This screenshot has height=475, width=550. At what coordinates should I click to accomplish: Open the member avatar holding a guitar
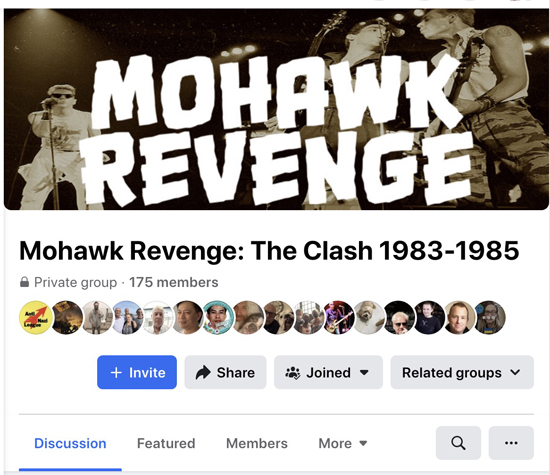pyautogui.click(x=338, y=317)
